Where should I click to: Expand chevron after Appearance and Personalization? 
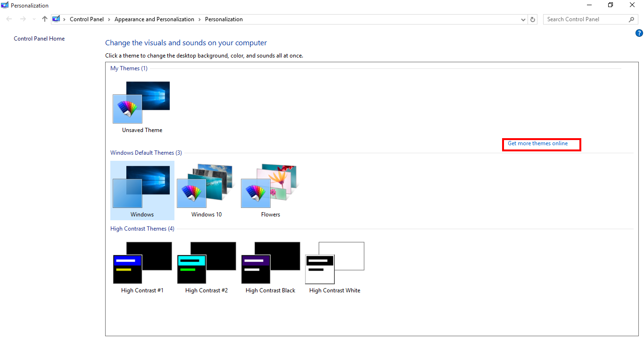pyautogui.click(x=200, y=19)
